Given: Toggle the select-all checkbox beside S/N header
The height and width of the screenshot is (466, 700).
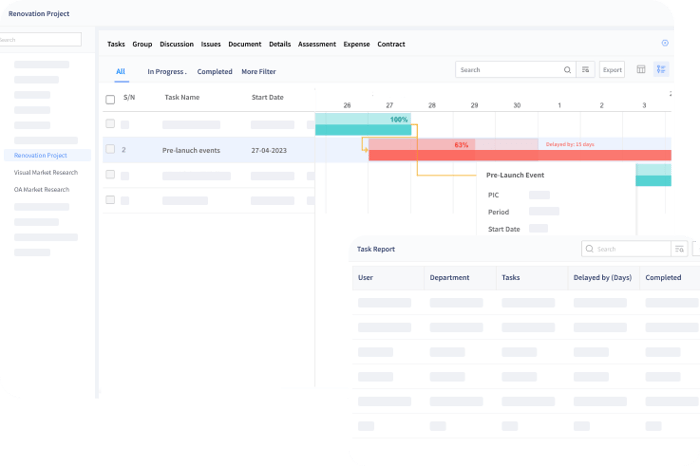Looking at the screenshot, I should click(110, 99).
